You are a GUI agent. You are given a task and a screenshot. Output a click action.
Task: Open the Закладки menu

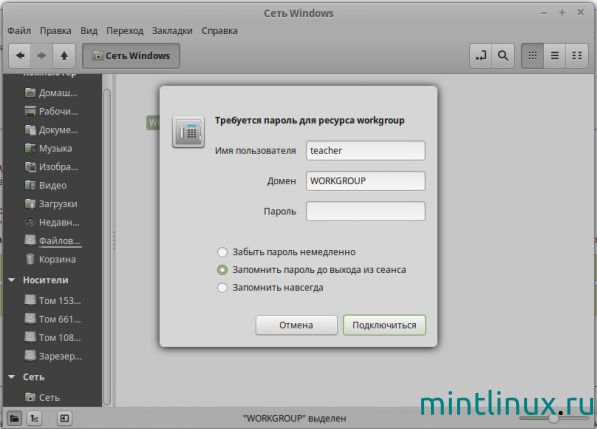pos(172,30)
